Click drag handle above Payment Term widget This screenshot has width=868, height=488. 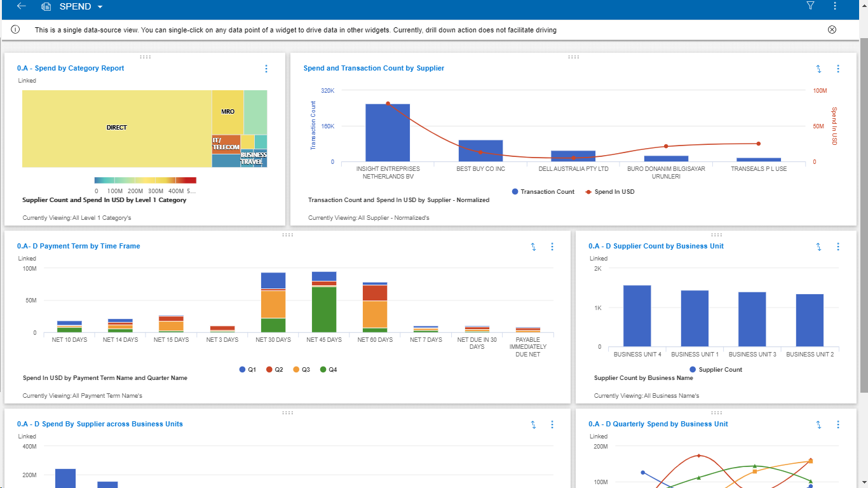point(287,234)
